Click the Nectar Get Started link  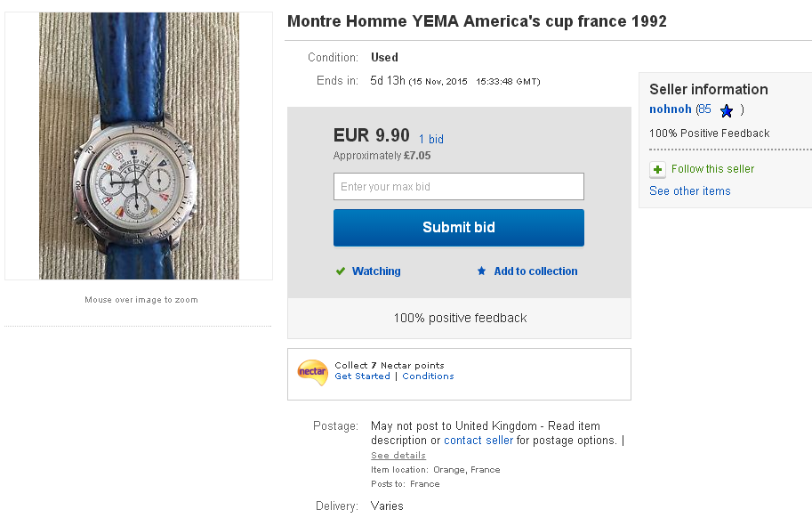pos(362,376)
